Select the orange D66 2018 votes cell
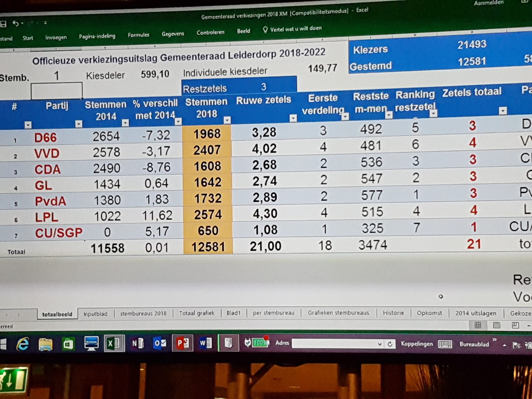The image size is (532, 399). pos(207,134)
